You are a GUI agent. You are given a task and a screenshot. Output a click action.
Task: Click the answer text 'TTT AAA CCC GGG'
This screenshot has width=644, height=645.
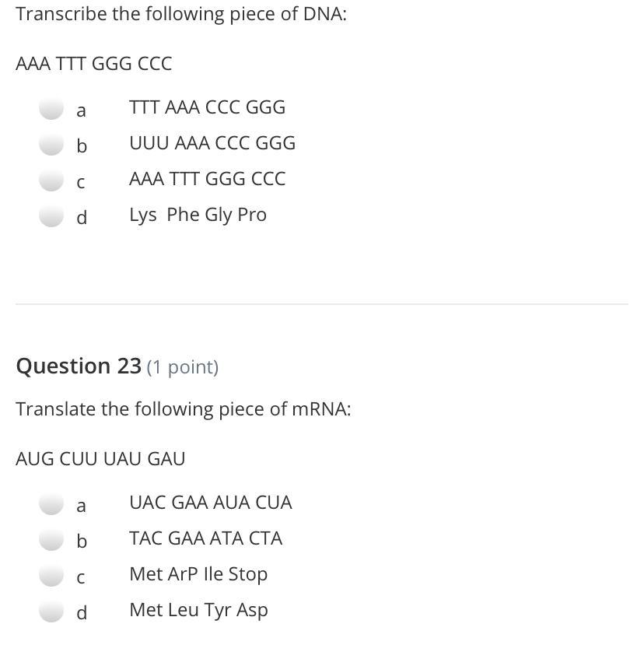207,107
